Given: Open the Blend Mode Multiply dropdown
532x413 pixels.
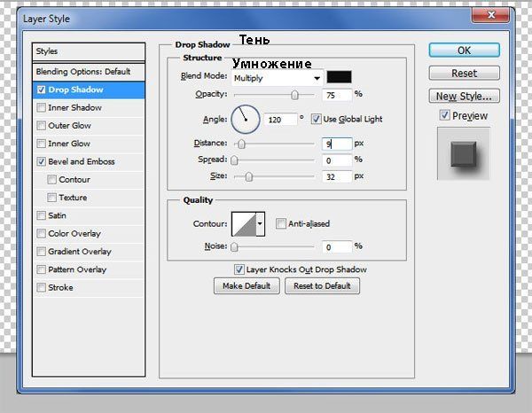Looking at the screenshot, I should [277, 78].
